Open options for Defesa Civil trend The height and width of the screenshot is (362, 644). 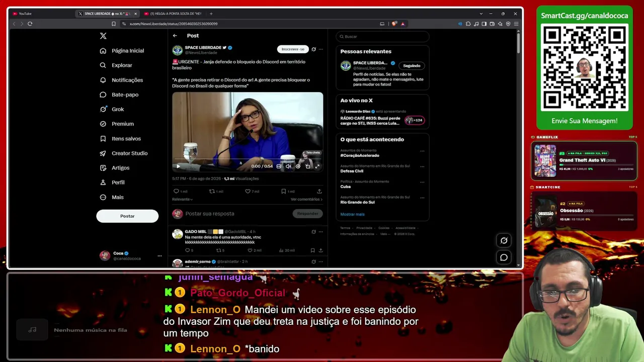[x=422, y=166]
